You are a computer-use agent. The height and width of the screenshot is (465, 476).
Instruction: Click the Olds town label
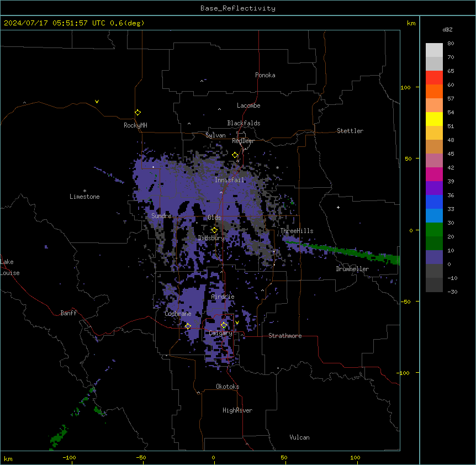coord(214,218)
